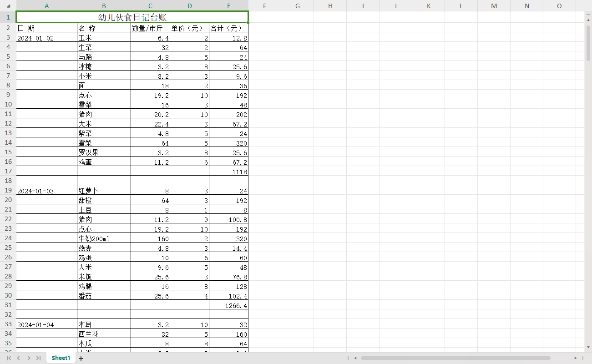The width and height of the screenshot is (592, 364).
Task: Click the 马蹄 cell
Action: [104, 57]
